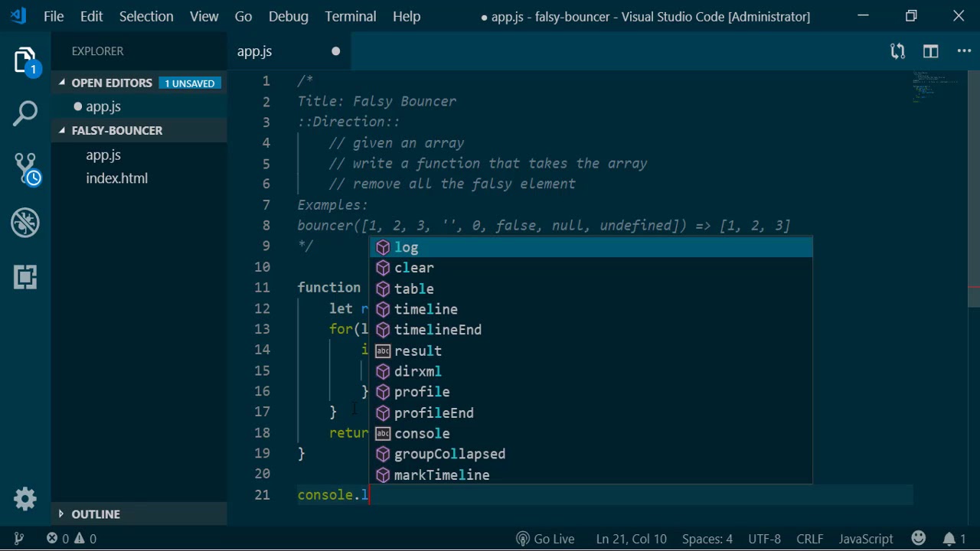Click the unsaved dot on app.js tab

pos(335,51)
